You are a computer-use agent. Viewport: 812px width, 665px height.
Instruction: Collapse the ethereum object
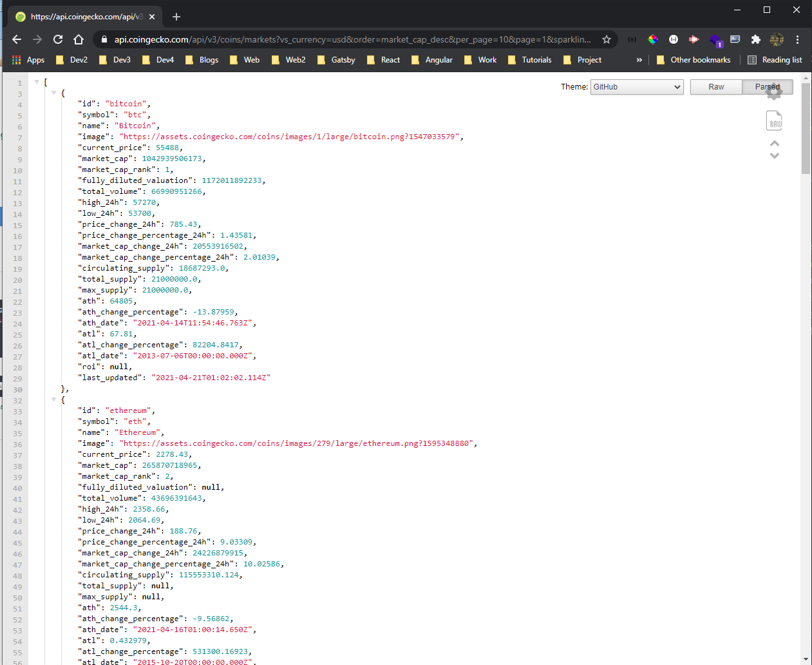[53, 400]
